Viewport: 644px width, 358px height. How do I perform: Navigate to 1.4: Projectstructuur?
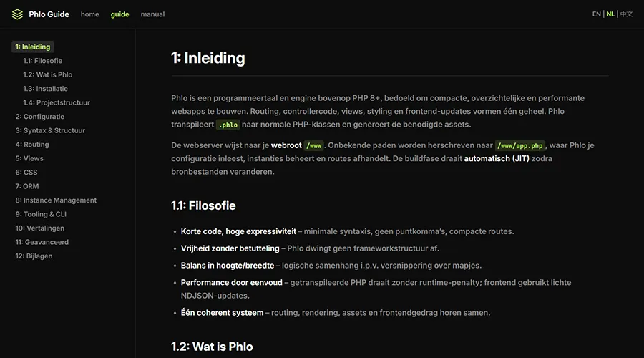[x=56, y=102]
